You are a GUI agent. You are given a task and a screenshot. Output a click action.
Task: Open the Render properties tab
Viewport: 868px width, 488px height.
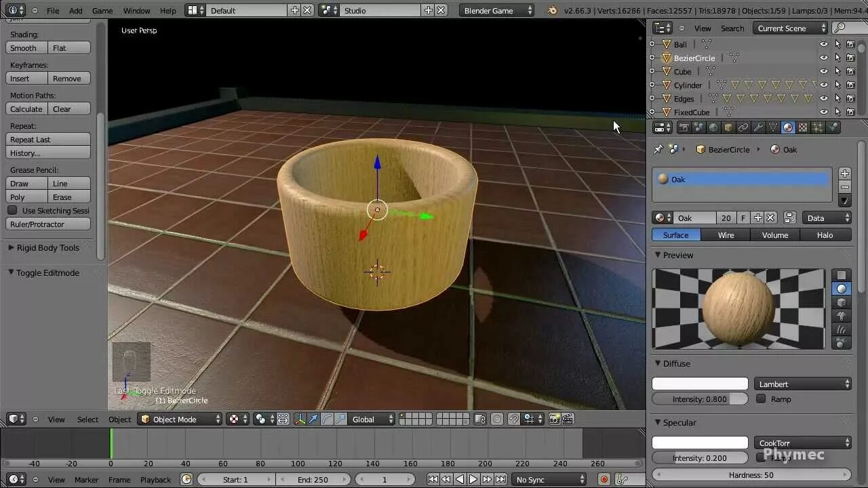pyautogui.click(x=684, y=127)
